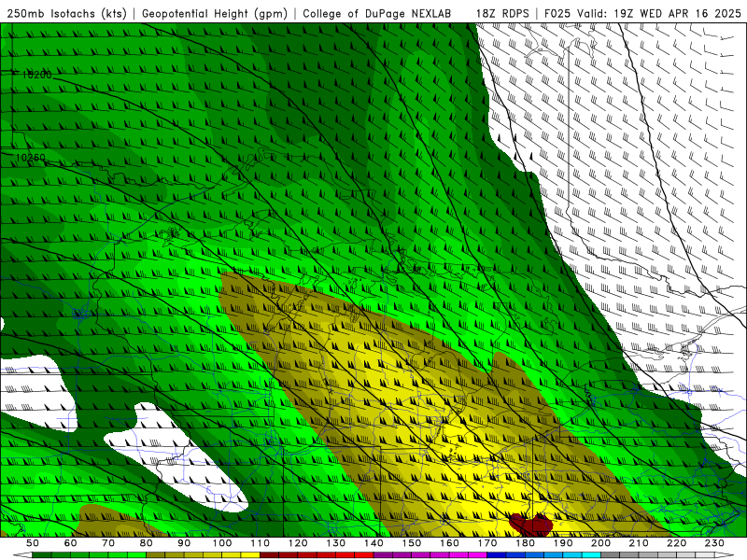Click the colorbar value 180
The image size is (747, 560).
525,543
